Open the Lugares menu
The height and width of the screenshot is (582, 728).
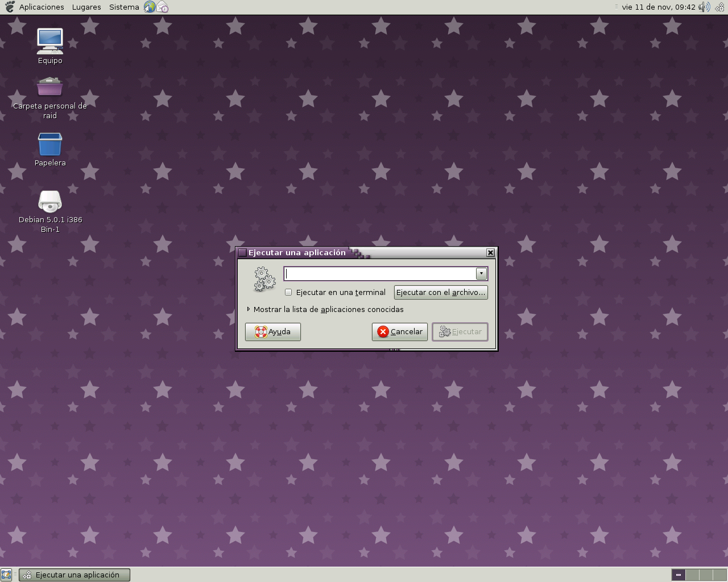pos(86,7)
